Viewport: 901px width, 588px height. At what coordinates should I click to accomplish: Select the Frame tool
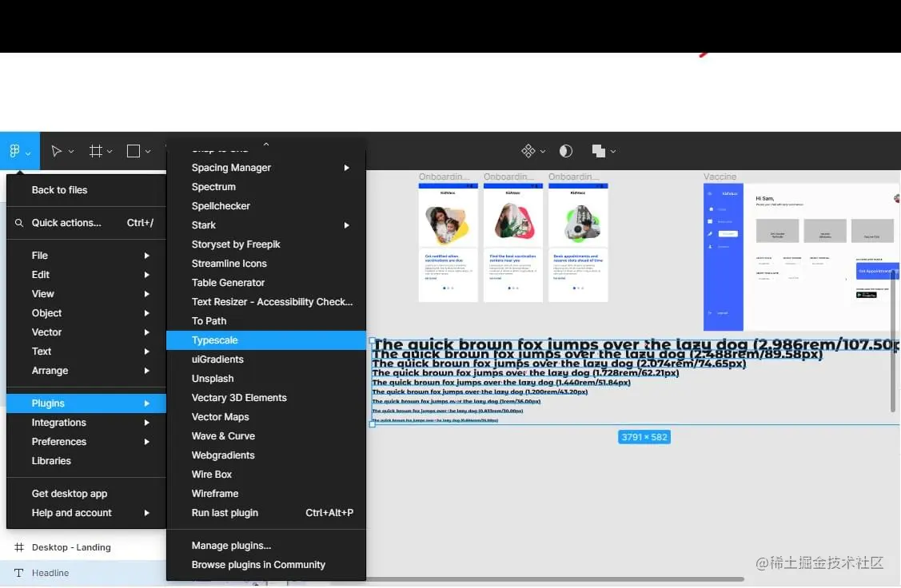96,150
